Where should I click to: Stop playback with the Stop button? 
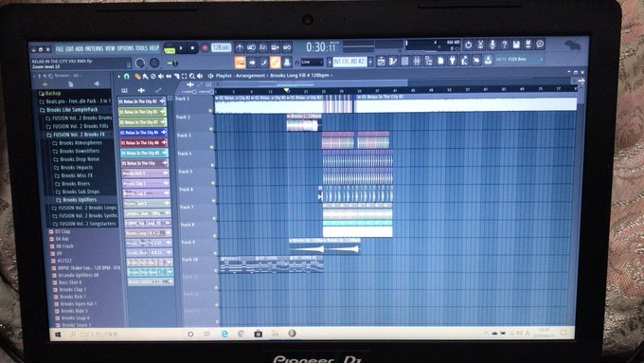click(x=192, y=48)
